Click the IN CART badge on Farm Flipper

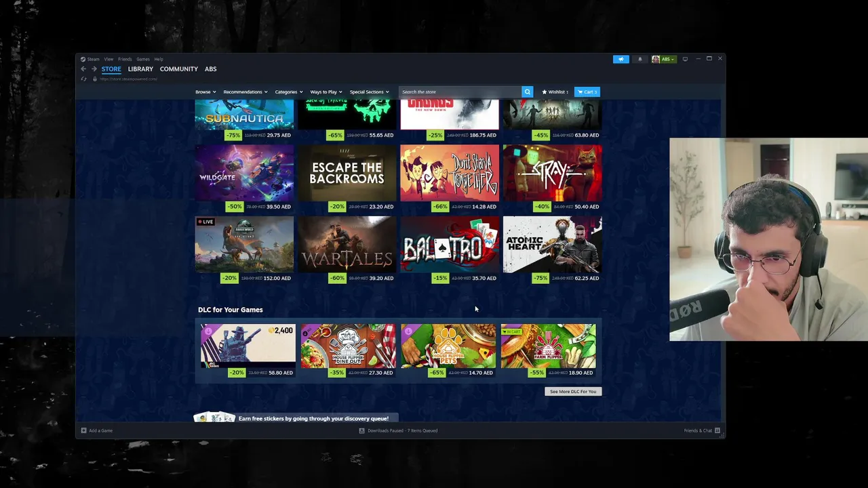point(512,331)
